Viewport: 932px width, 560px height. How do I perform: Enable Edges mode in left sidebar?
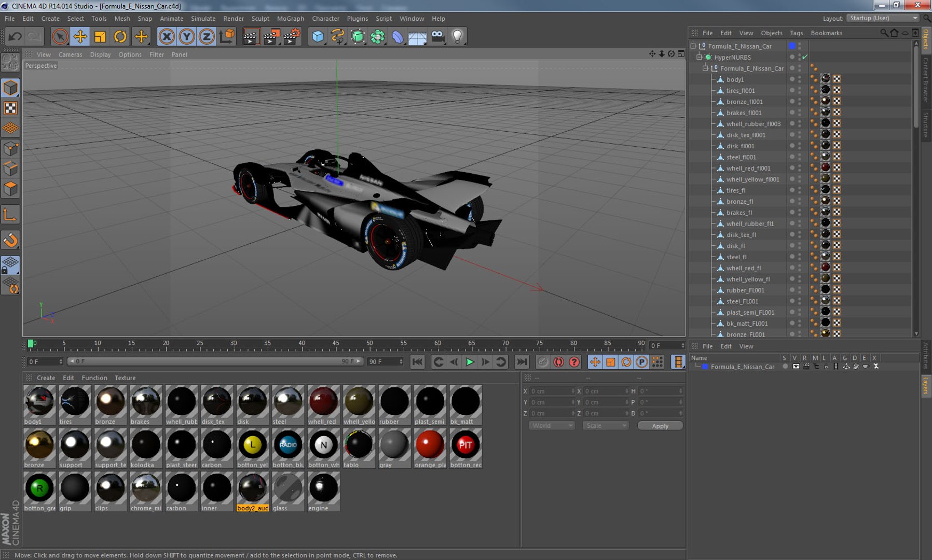coord(10,169)
